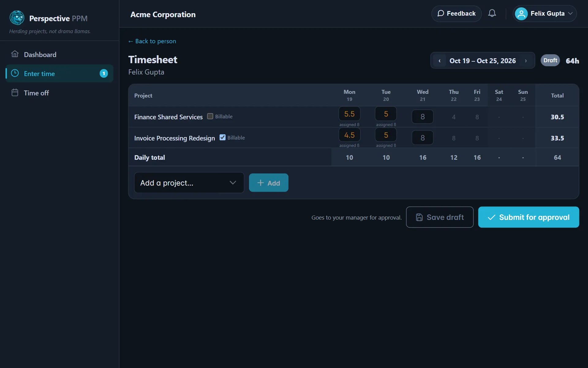Edit Wednesday hours for Finance Shared Services
This screenshot has width=588, height=368.
(x=423, y=117)
